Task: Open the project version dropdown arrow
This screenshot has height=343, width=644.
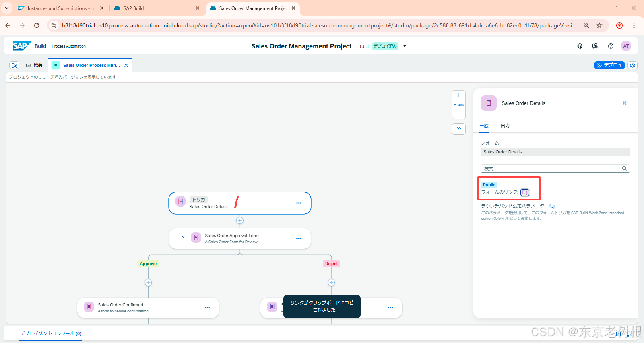Action: 405,46
